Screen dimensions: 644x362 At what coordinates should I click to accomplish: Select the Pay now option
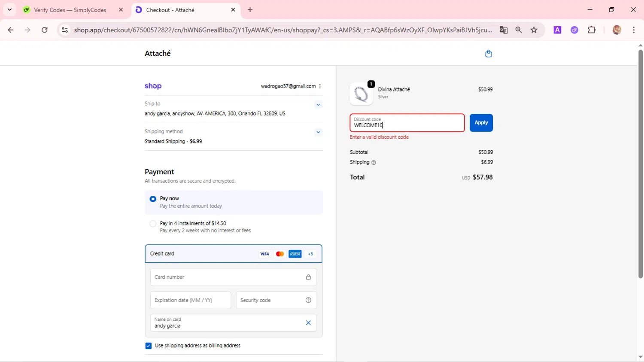click(x=153, y=199)
